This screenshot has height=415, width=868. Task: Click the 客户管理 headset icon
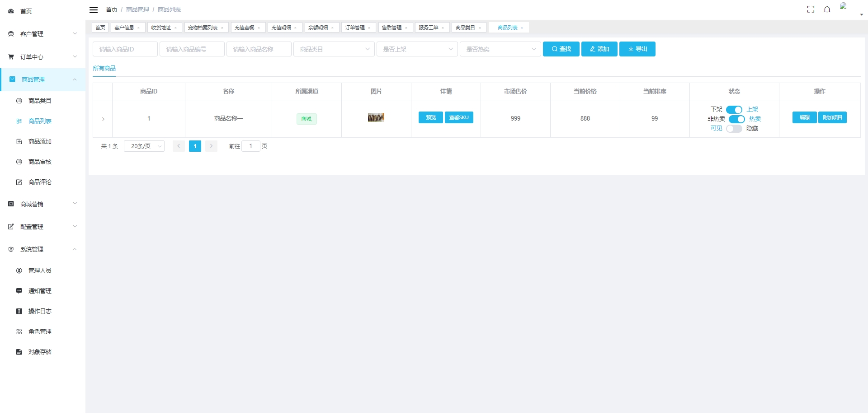point(11,34)
